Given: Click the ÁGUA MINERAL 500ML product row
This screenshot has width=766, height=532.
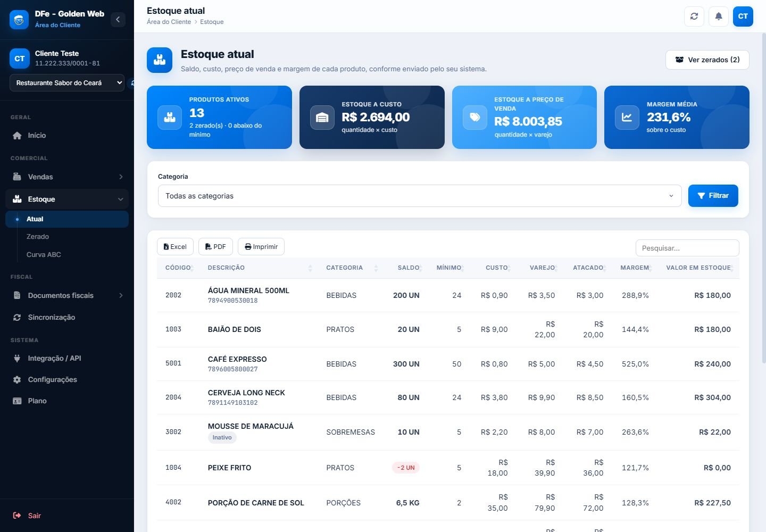Looking at the screenshot, I should (x=448, y=295).
